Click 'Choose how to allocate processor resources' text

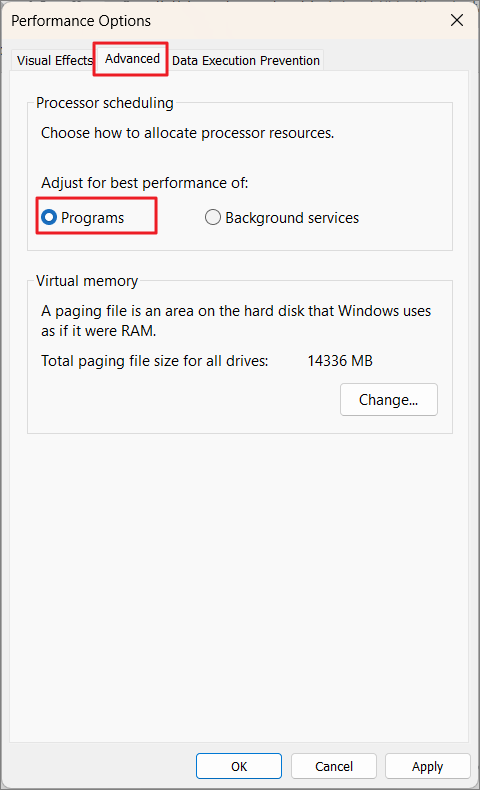(187, 133)
